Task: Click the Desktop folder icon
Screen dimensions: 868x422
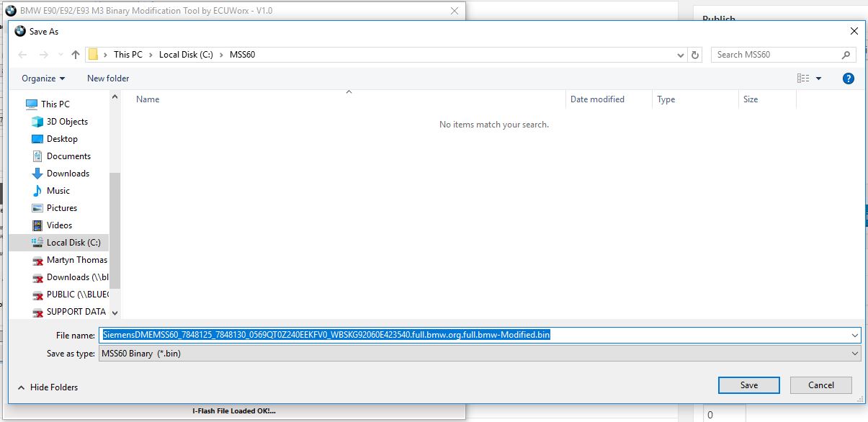Action: [38, 139]
